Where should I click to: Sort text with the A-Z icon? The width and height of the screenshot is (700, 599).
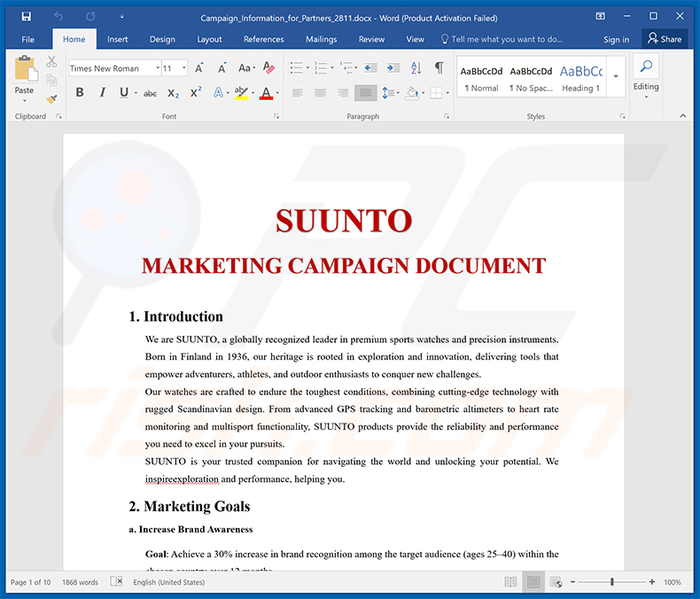tap(416, 68)
